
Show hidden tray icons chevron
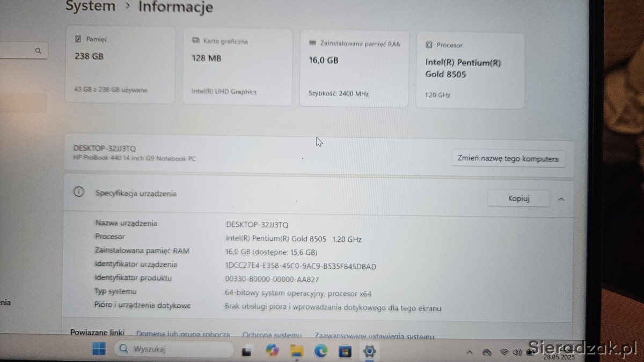(470, 353)
